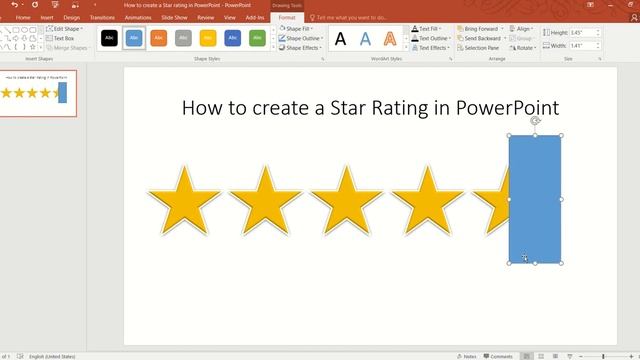Open Size dialog launcher
The height and width of the screenshot is (360, 640).
[600, 59]
